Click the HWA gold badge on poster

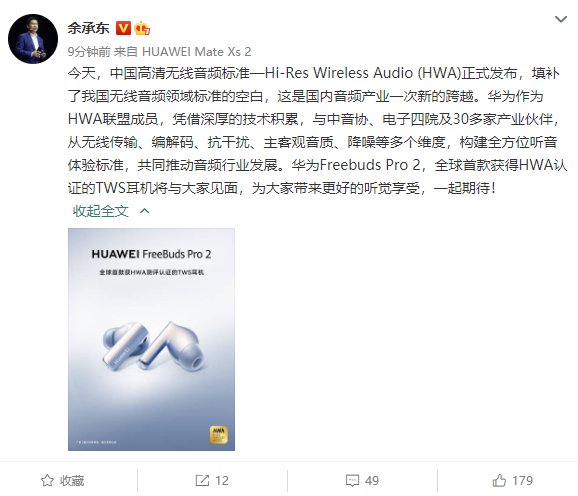[x=219, y=435]
